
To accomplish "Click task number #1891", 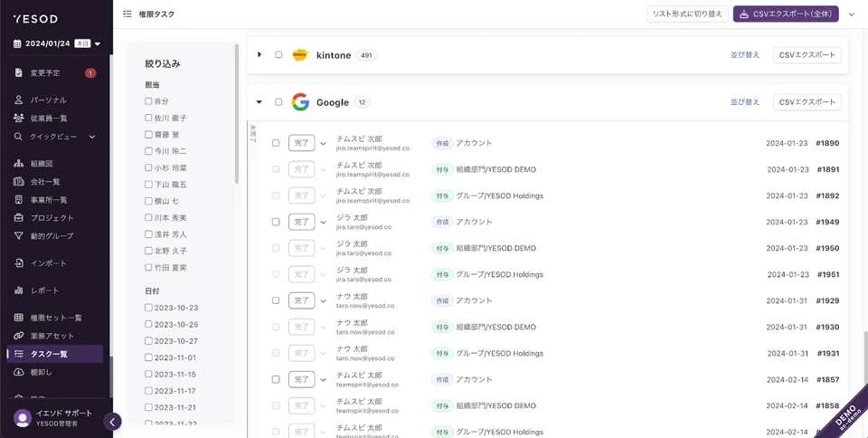I will click(828, 169).
